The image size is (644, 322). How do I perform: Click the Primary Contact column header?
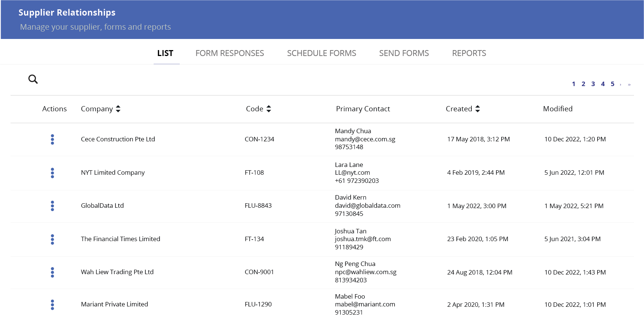coord(363,109)
